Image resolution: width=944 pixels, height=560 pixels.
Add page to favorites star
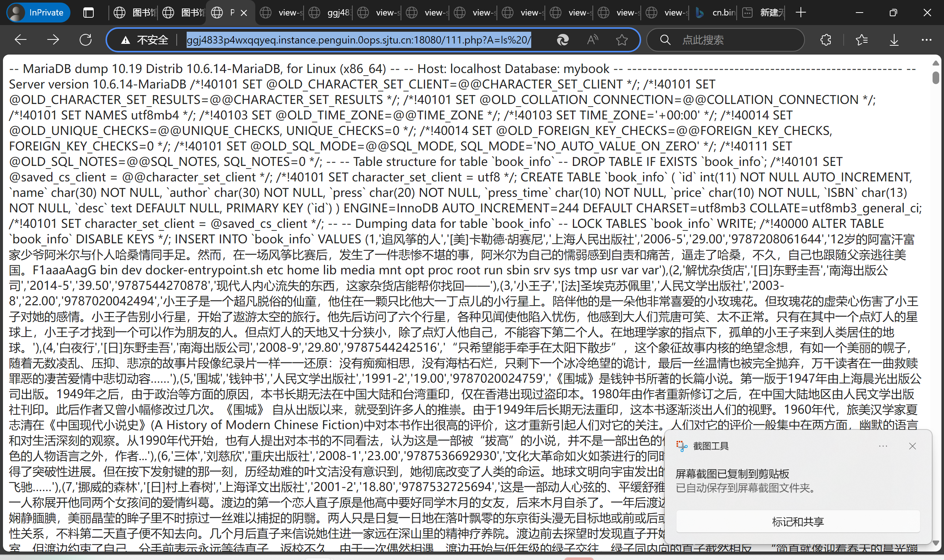point(622,39)
